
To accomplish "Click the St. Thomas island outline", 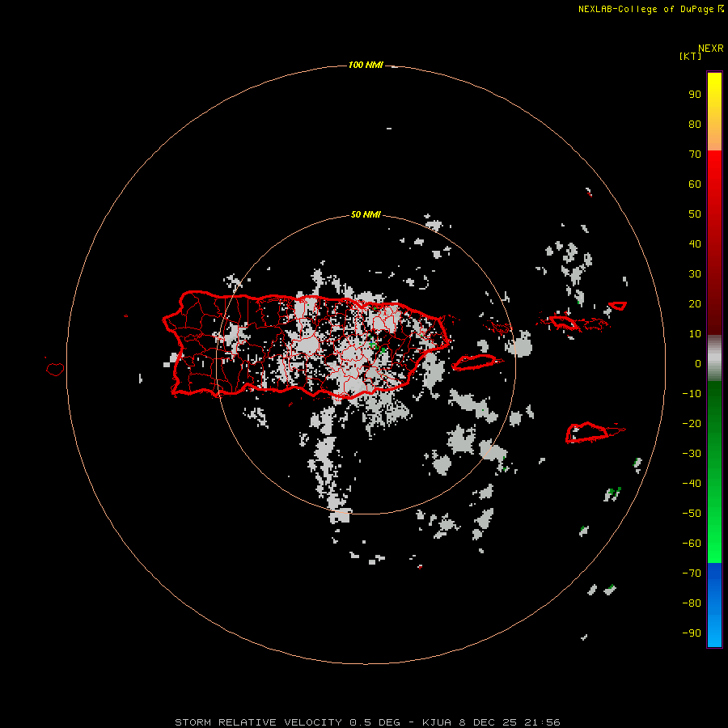I will coord(563,322).
